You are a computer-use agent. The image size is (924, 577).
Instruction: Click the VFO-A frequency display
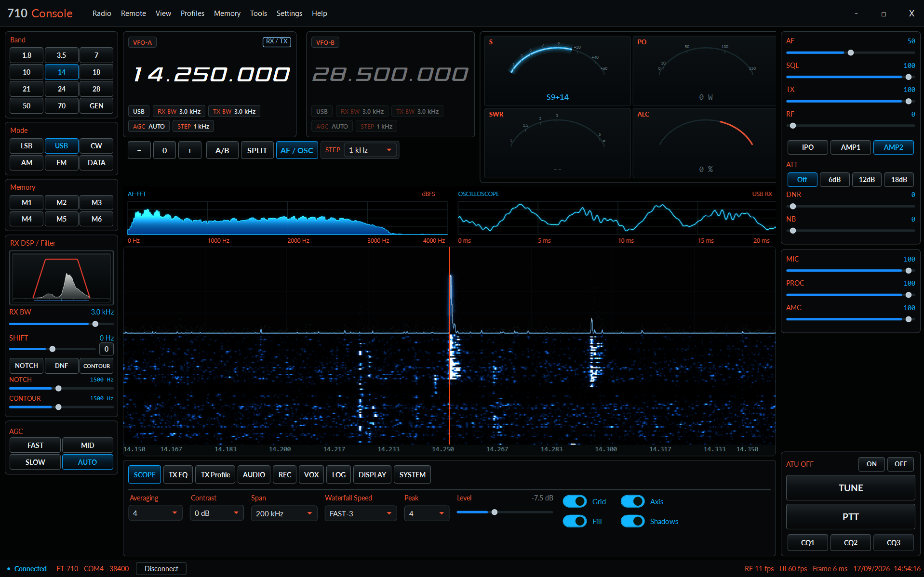(211, 74)
